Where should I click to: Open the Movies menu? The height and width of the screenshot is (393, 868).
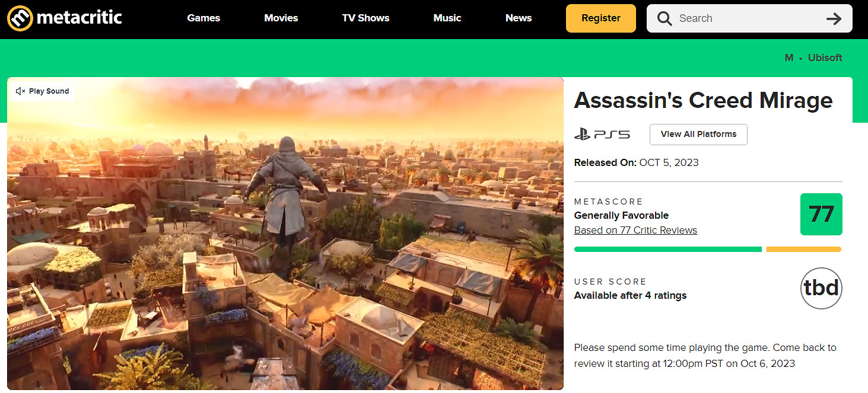281,18
